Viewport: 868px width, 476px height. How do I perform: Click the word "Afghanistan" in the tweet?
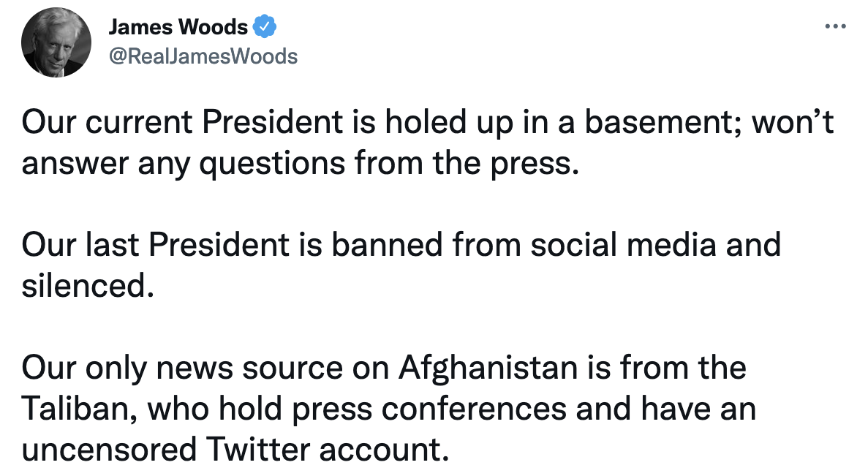[x=490, y=368]
